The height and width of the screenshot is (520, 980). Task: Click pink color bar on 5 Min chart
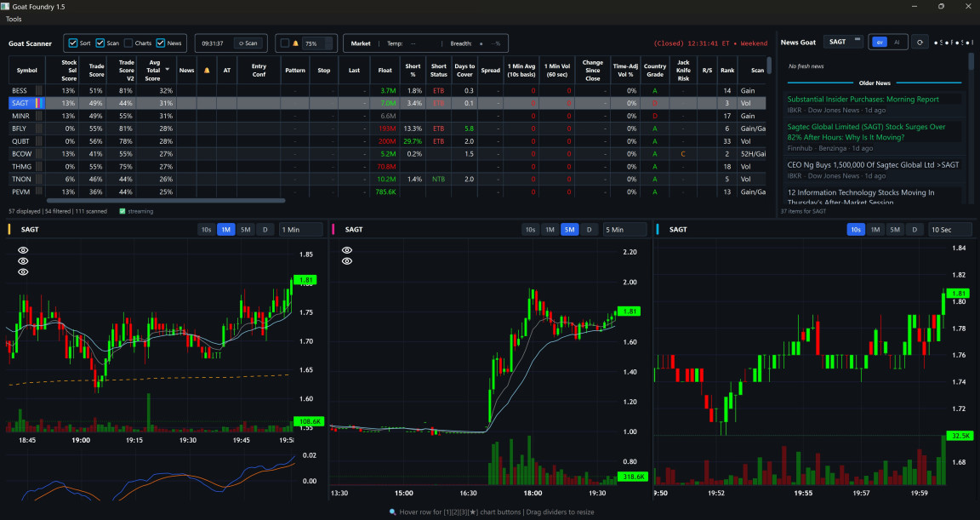(333, 230)
